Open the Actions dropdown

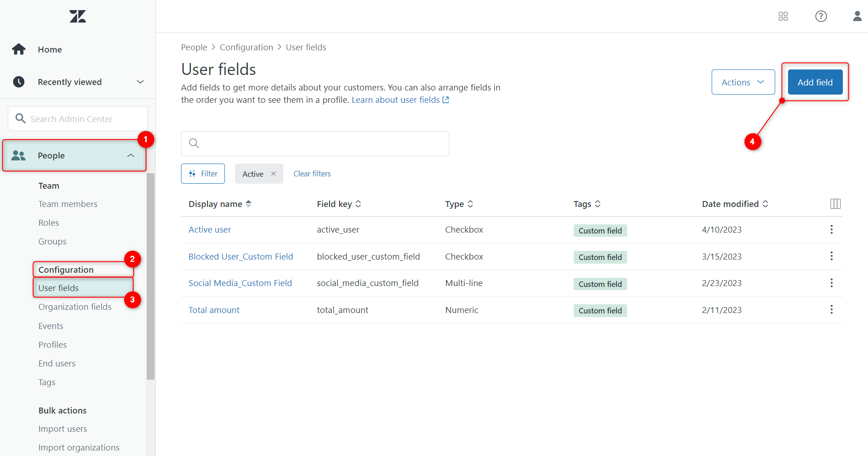[743, 82]
